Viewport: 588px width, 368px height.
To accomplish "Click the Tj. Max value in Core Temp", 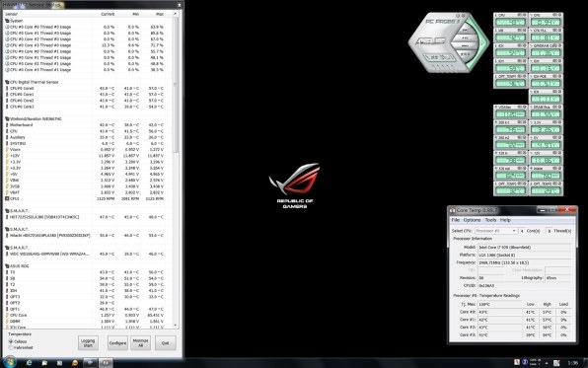I will (500, 304).
